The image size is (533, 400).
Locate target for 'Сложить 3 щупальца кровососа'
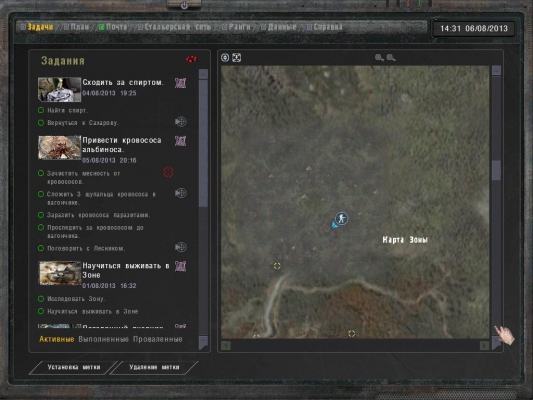click(x=180, y=193)
